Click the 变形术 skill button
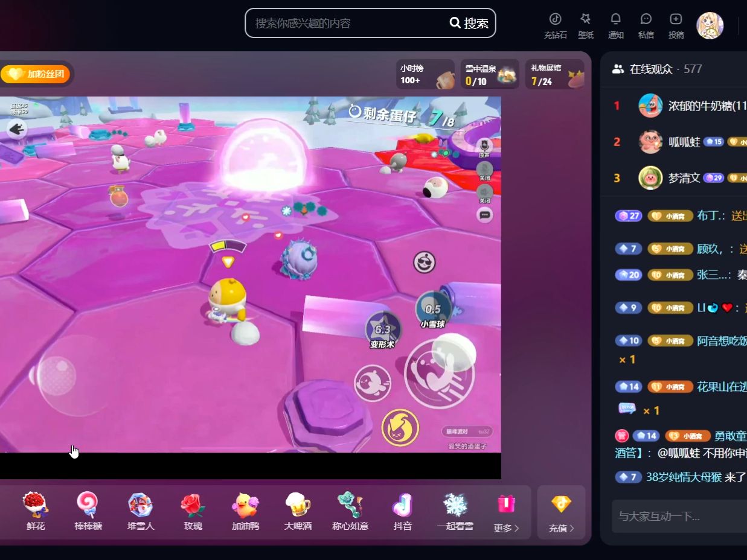This screenshot has height=560, width=747. [383, 330]
